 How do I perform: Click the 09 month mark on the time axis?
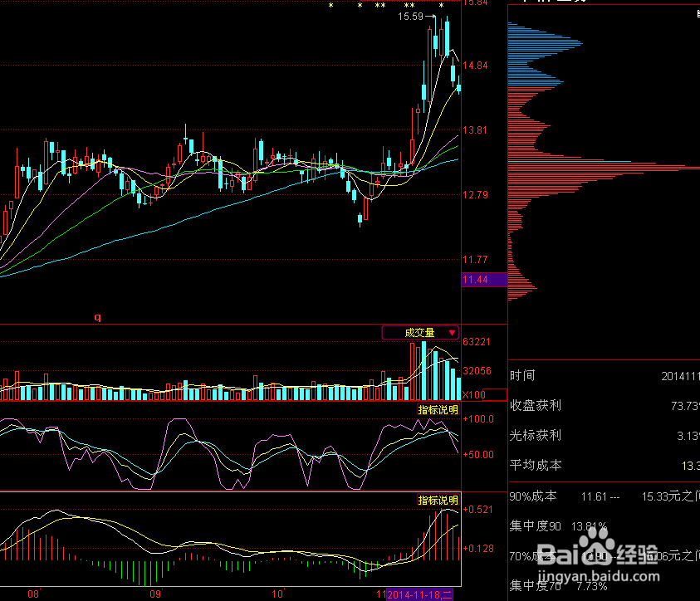[x=155, y=594]
